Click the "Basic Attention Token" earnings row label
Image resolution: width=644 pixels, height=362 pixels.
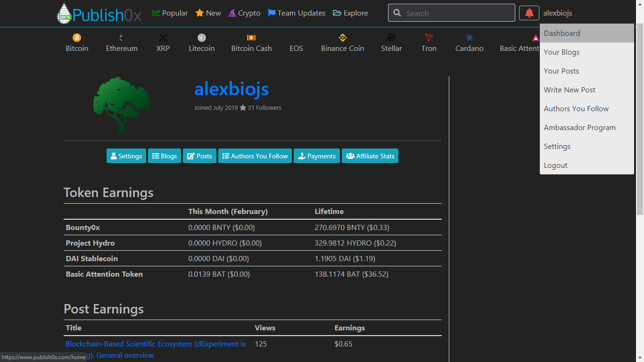pos(104,274)
